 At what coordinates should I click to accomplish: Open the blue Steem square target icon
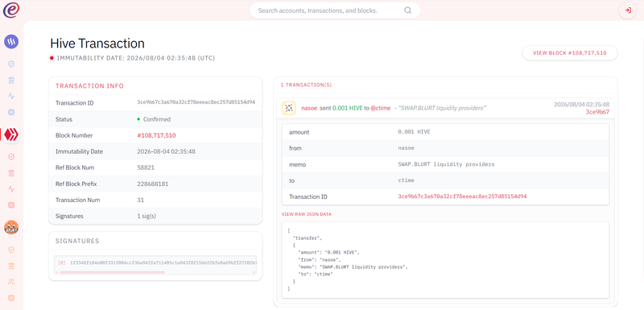click(11, 112)
